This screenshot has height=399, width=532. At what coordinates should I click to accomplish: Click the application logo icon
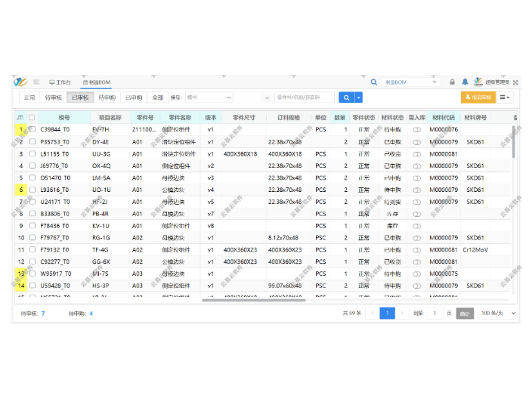[20, 82]
